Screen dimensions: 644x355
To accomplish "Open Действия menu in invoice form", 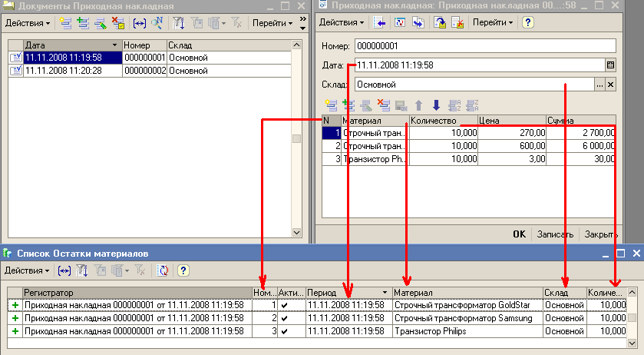I will point(342,22).
